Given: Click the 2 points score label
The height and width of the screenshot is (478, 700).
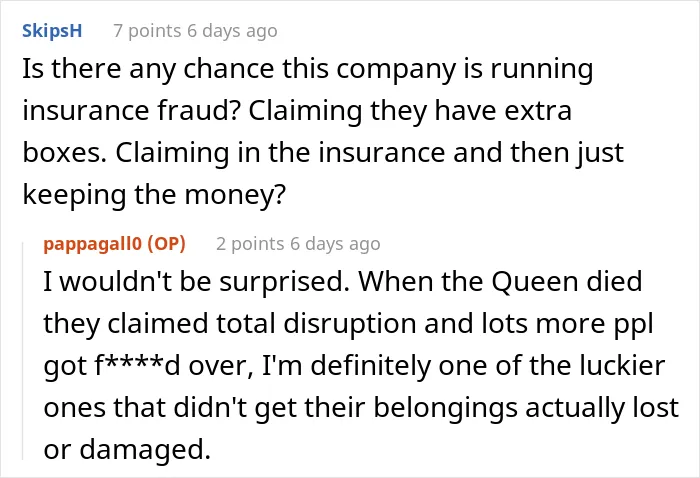Looking at the screenshot, I should coord(250,244).
